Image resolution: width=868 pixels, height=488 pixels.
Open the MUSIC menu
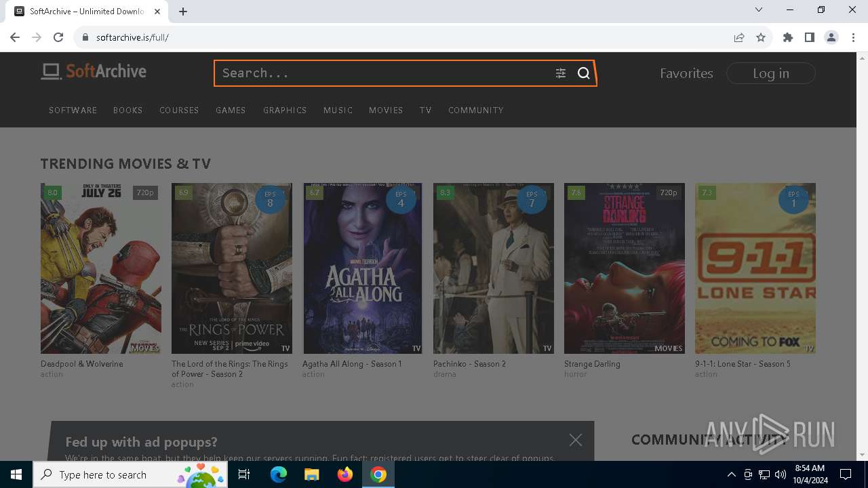tap(338, 110)
